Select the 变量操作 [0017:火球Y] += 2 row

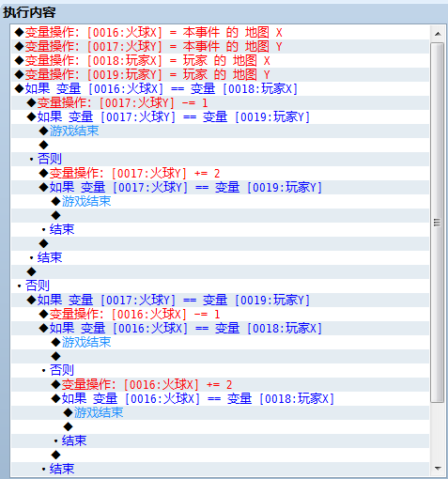tap(220, 173)
